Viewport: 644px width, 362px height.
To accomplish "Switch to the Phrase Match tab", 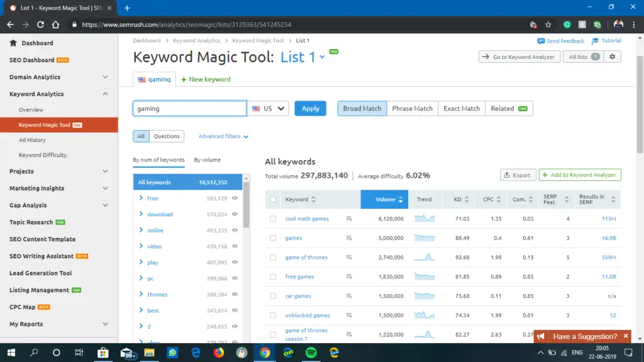I will [413, 108].
